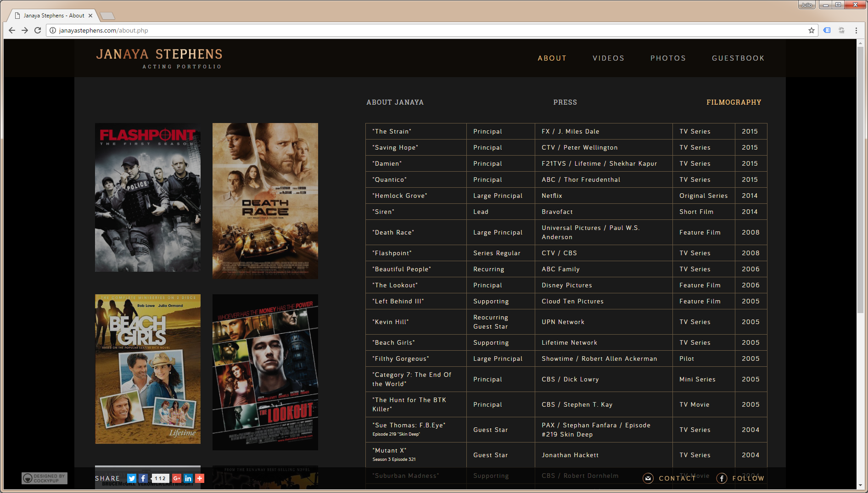Click "Death Race" table title cell
The width and height of the screenshot is (868, 493).
pos(416,232)
